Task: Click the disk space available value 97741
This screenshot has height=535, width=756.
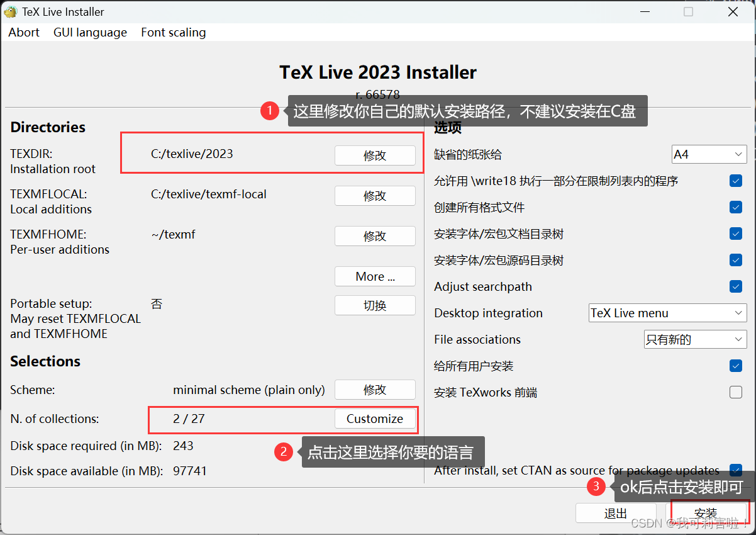Action: tap(190, 471)
